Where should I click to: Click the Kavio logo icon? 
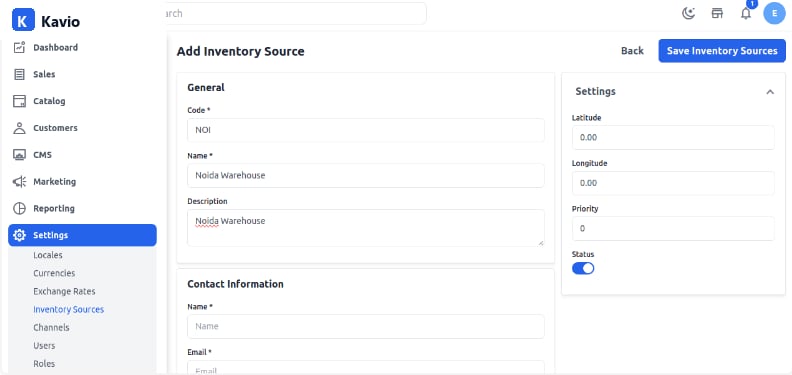[23, 22]
